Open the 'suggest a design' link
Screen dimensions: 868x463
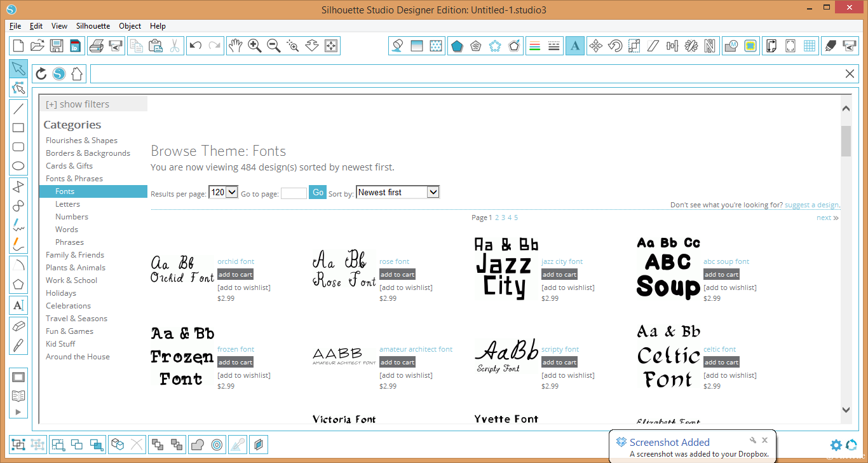coord(812,205)
